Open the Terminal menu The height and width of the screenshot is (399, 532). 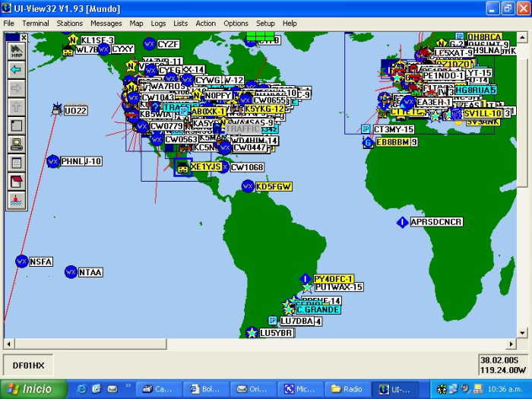tap(36, 24)
